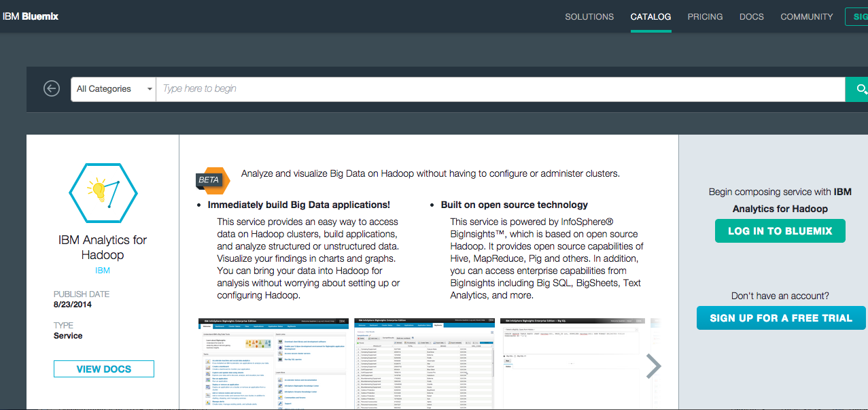Open the Docs navigation link

752,16
